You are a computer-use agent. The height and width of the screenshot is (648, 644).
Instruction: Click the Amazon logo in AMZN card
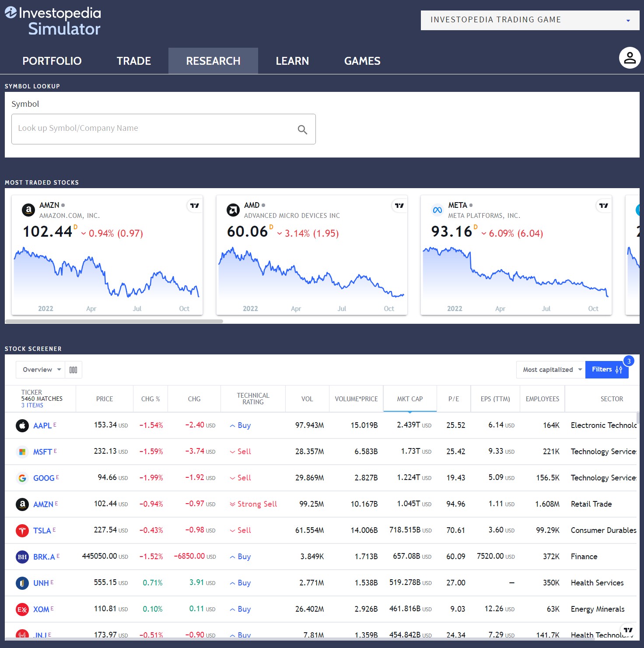point(28,210)
